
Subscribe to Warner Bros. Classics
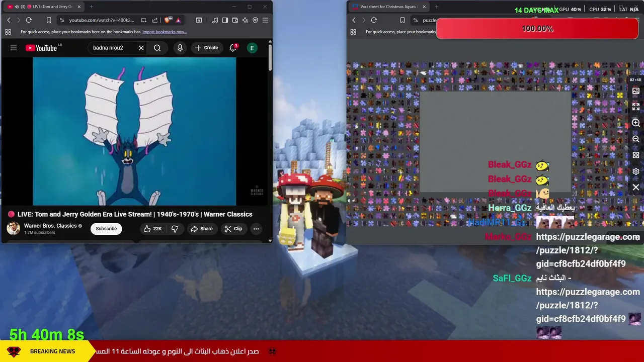click(106, 229)
